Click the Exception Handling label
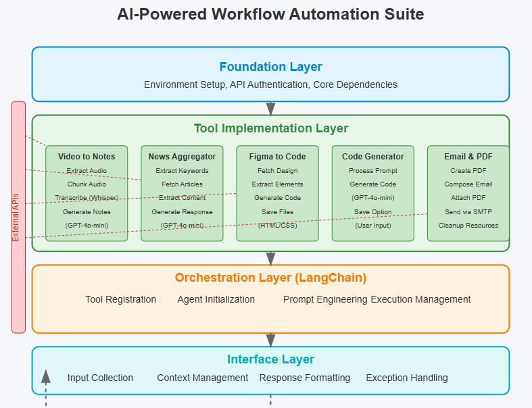 click(x=406, y=378)
